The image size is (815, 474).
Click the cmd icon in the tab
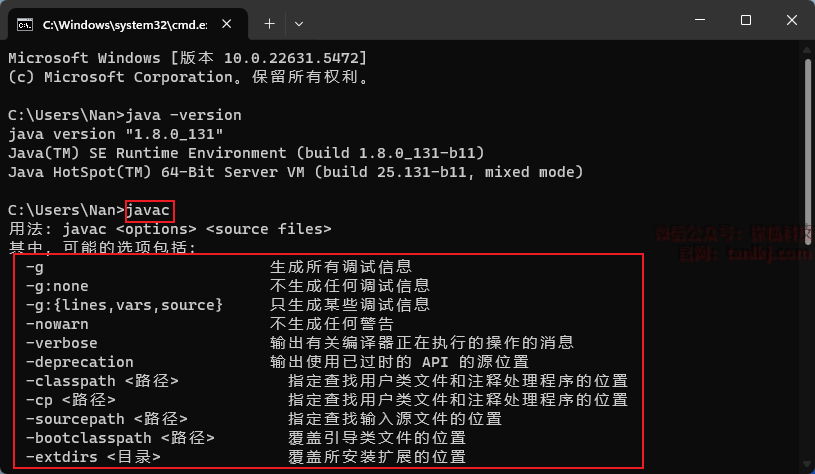(x=26, y=22)
